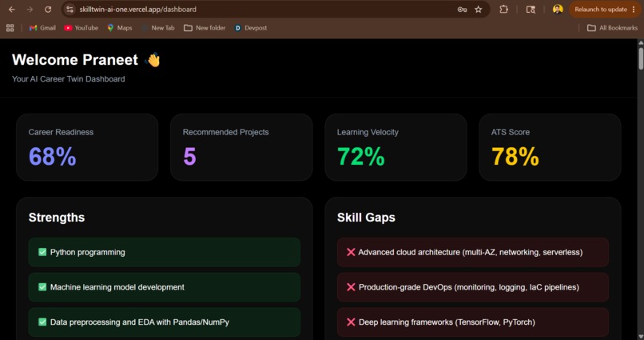Click the Career Readiness label
The height and width of the screenshot is (340, 644).
coord(61,132)
